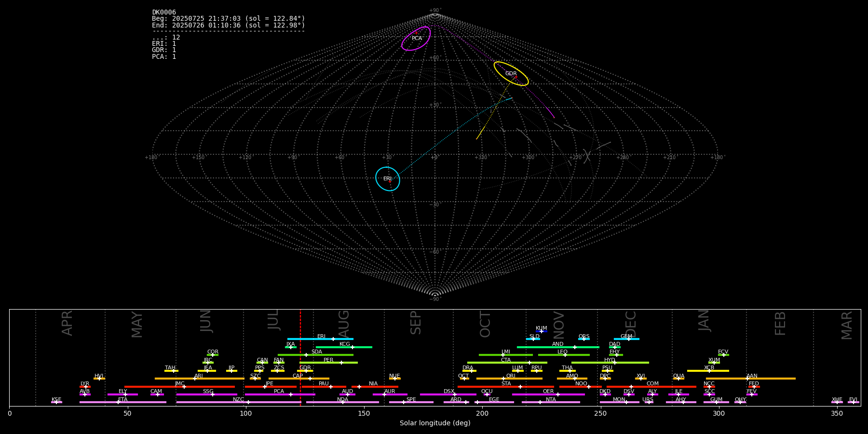Click the +270 longitude label on the sky map

575,158
